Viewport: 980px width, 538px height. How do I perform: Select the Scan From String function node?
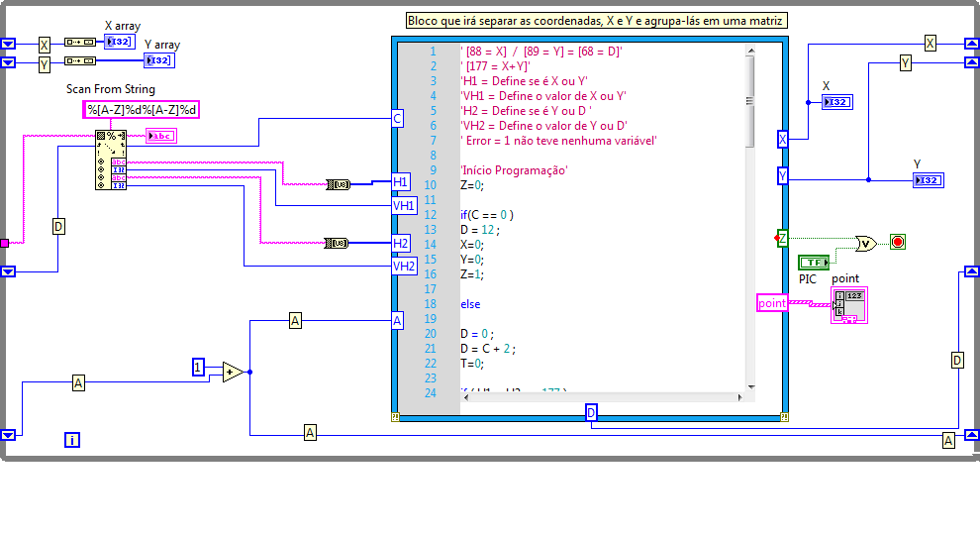coord(111,159)
